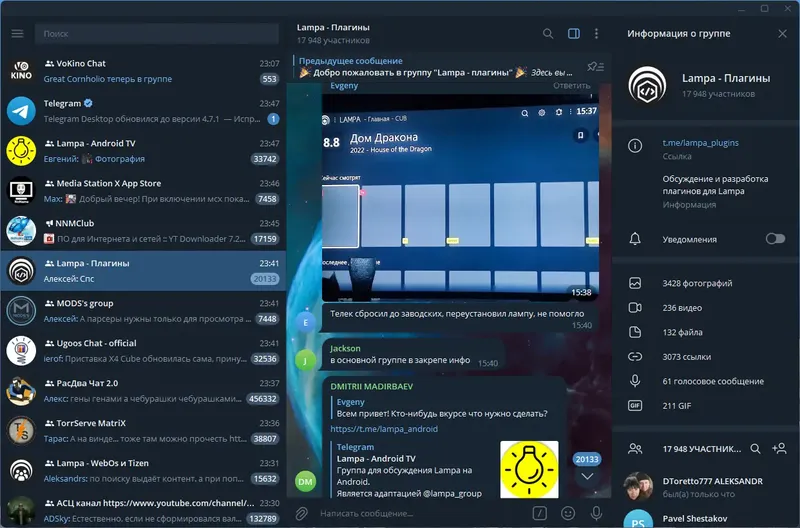Open the Telegram service chat

[143, 111]
